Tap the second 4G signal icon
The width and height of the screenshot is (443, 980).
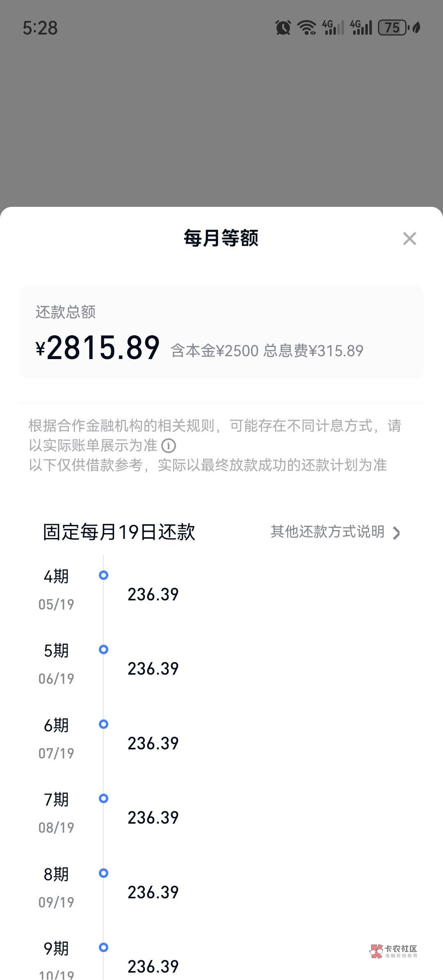tap(361, 28)
